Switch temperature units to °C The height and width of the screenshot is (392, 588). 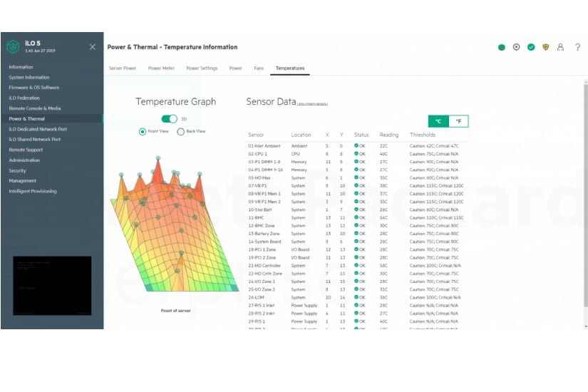coord(438,122)
